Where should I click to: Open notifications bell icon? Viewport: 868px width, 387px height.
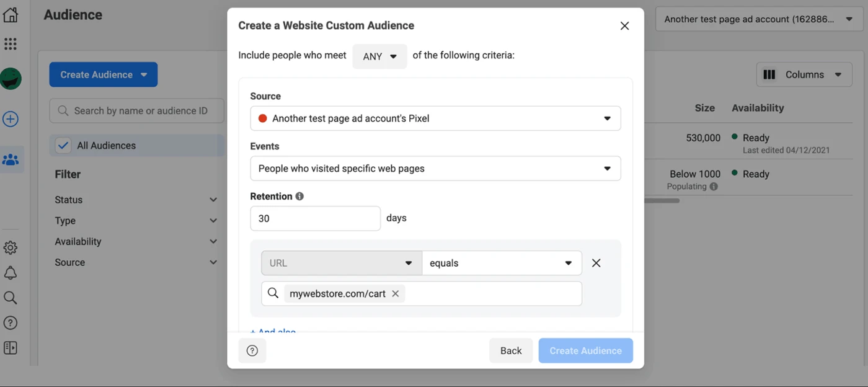tap(11, 274)
